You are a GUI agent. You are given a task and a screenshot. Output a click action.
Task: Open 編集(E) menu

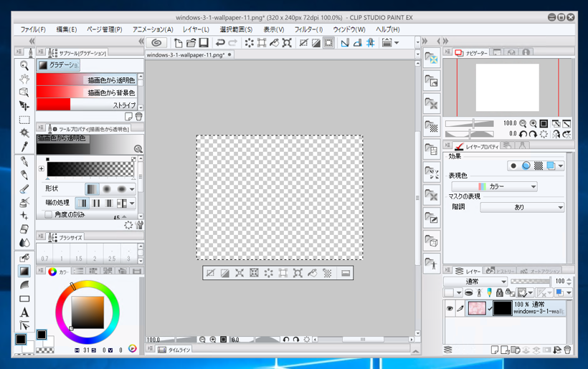(x=67, y=29)
